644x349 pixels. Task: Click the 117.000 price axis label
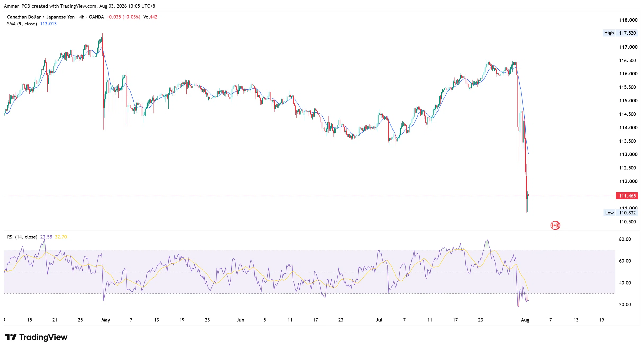coord(628,47)
